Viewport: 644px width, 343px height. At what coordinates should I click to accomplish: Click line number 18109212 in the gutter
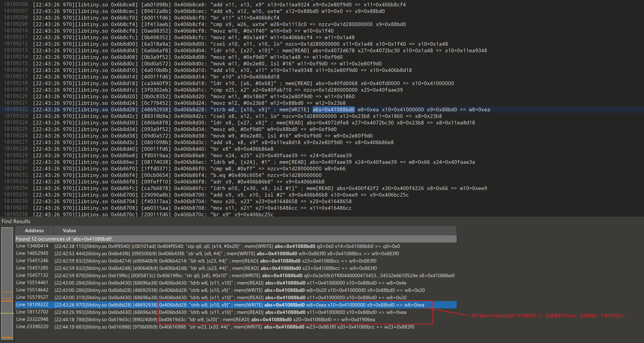coord(16,44)
